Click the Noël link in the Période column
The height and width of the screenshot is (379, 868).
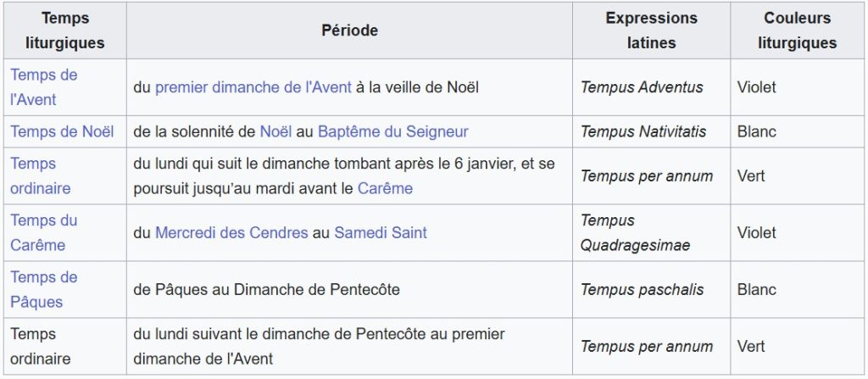point(274,132)
